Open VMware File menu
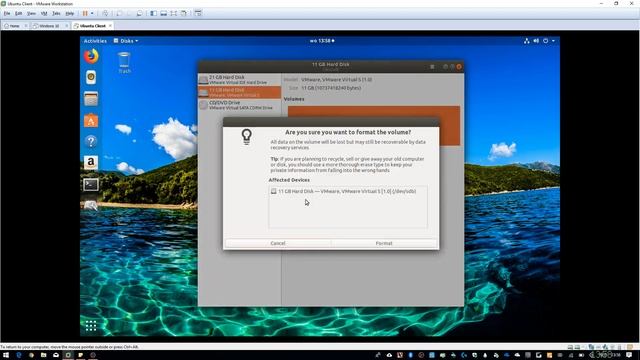The width and height of the screenshot is (640, 360). [x=7, y=13]
